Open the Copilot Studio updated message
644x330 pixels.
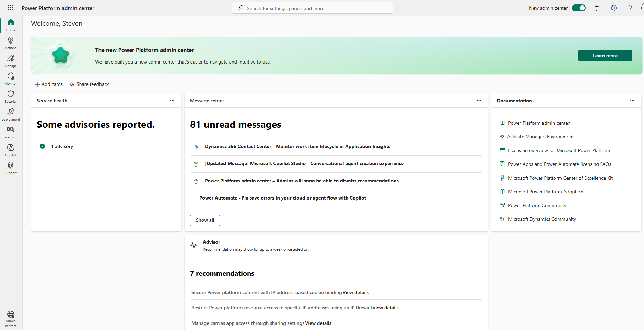pyautogui.click(x=304, y=163)
